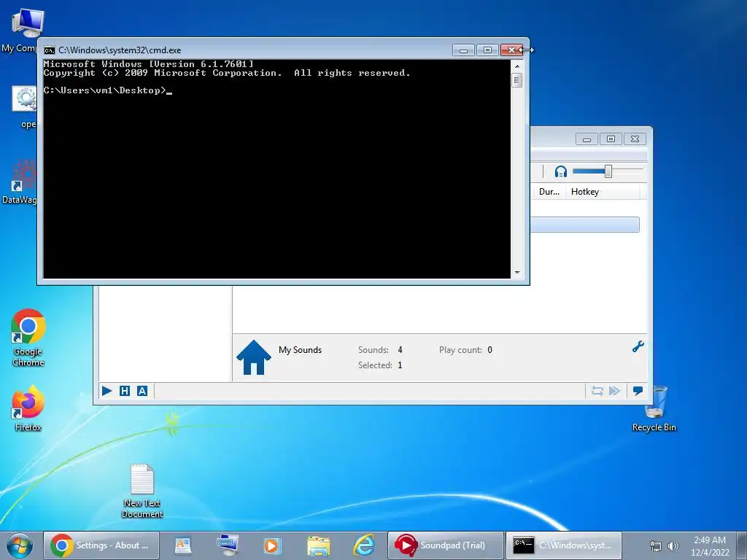Open Internet Explorer from the taskbar
Screen dimensions: 747x560
pyautogui.click(x=364, y=545)
